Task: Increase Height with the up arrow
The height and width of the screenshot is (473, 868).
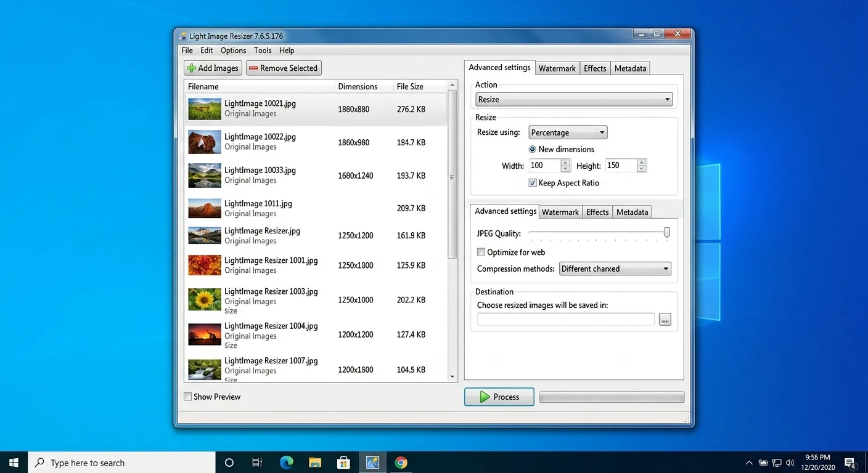Action: (x=642, y=163)
